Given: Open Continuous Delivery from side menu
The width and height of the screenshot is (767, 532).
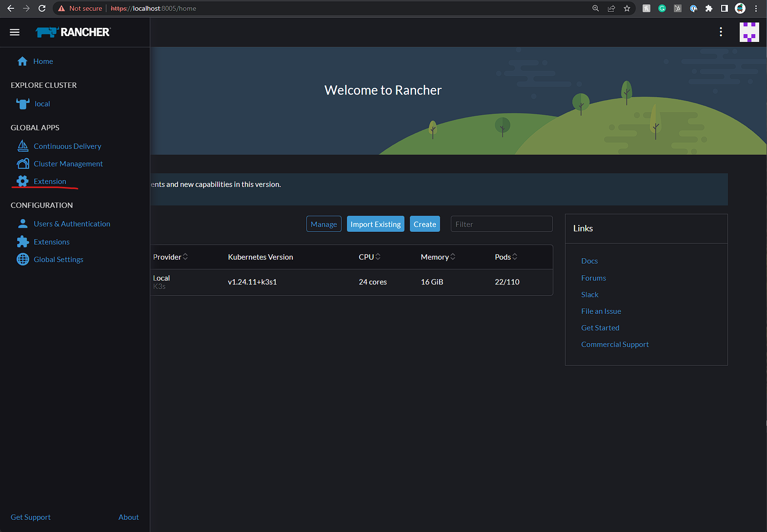Looking at the screenshot, I should pos(67,146).
